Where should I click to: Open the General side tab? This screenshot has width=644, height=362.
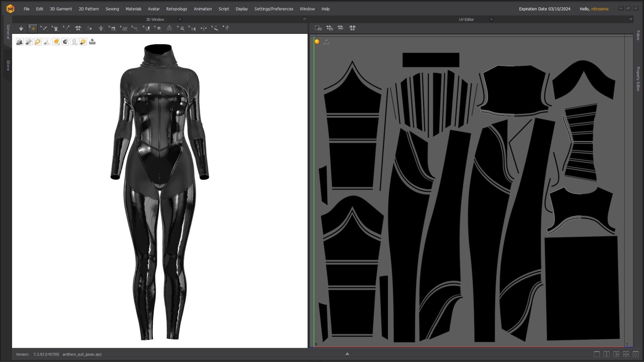8,32
